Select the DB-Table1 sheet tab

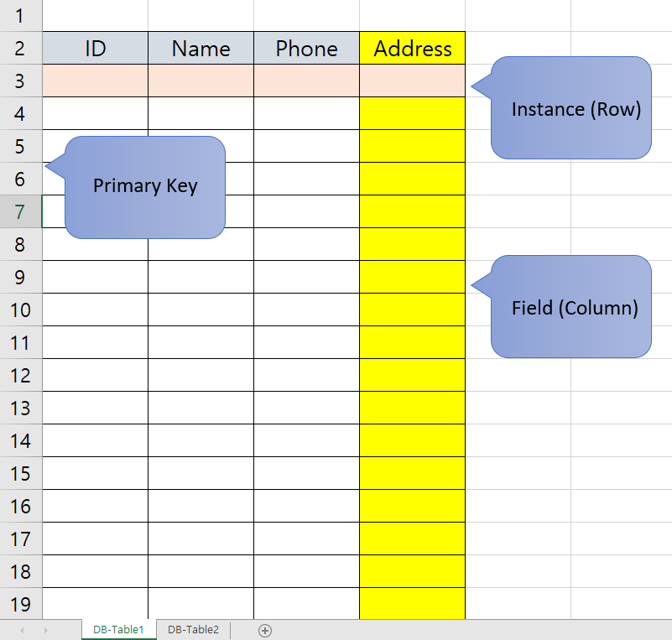point(118,630)
